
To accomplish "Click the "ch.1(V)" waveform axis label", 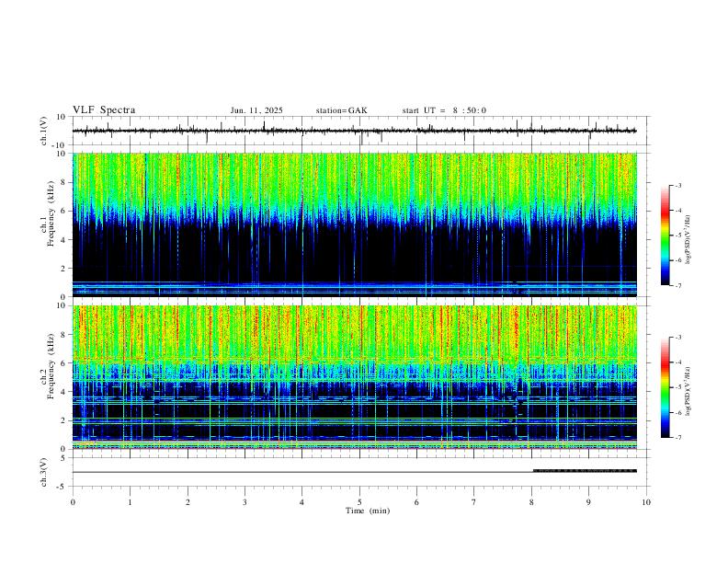I will [x=44, y=131].
